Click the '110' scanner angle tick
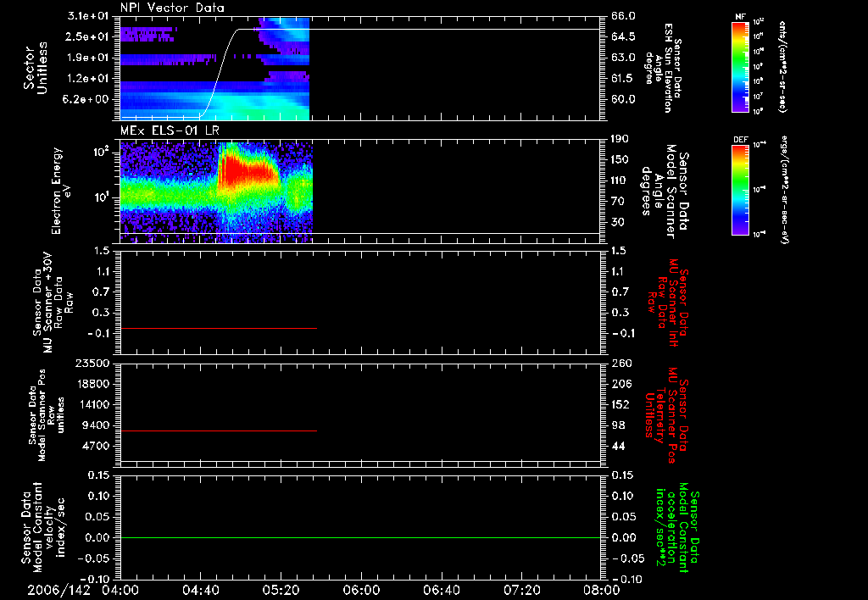This screenshot has height=600, width=868. click(620, 181)
